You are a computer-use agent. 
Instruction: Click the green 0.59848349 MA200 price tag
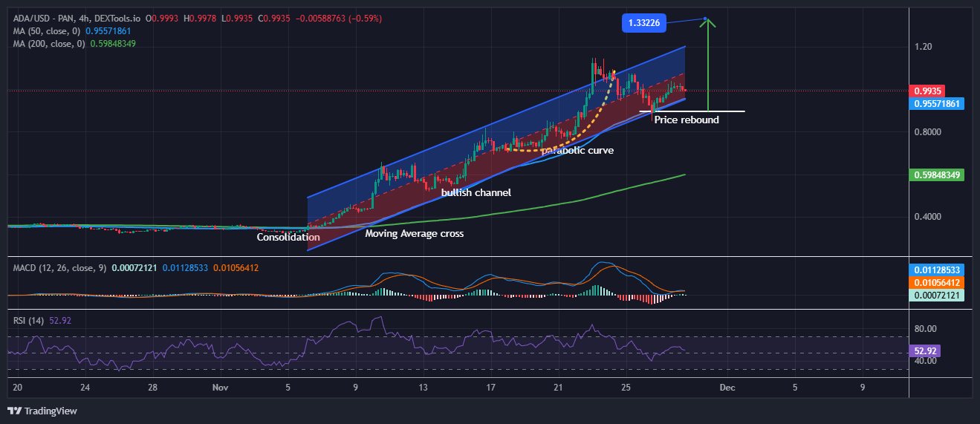point(936,175)
